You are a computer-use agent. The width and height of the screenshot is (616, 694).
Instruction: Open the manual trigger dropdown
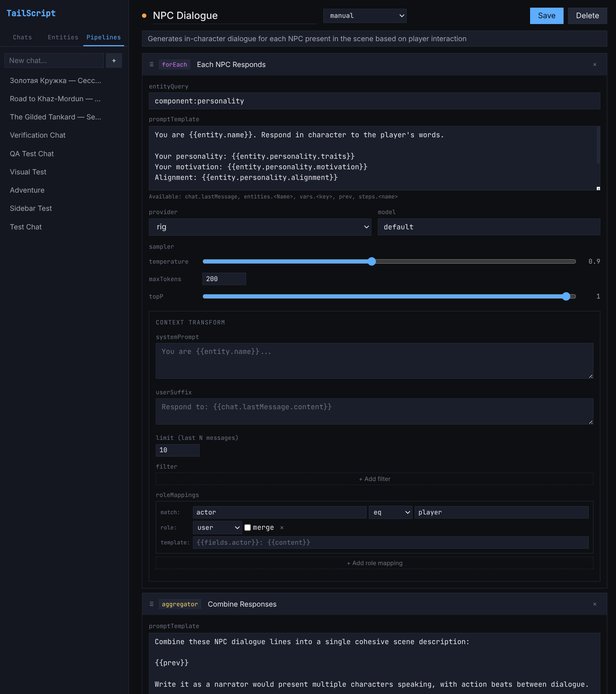[x=364, y=16]
